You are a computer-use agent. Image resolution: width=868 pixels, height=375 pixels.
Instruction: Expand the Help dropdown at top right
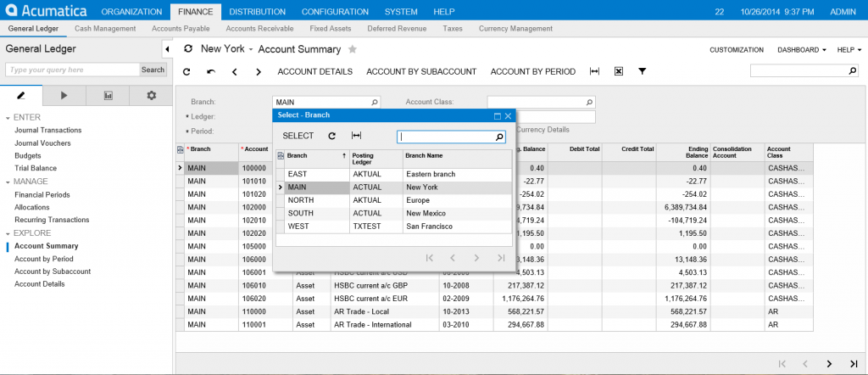[x=848, y=50]
